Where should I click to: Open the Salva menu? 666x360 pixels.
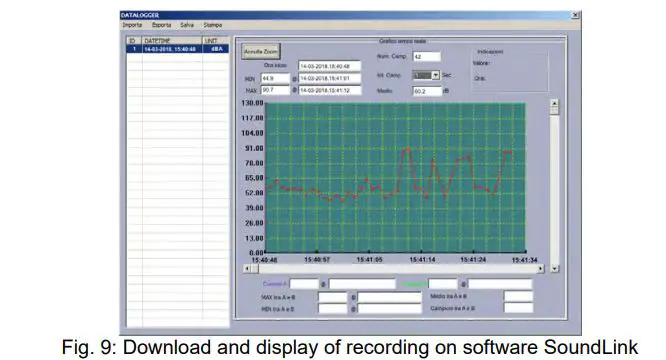[187, 25]
